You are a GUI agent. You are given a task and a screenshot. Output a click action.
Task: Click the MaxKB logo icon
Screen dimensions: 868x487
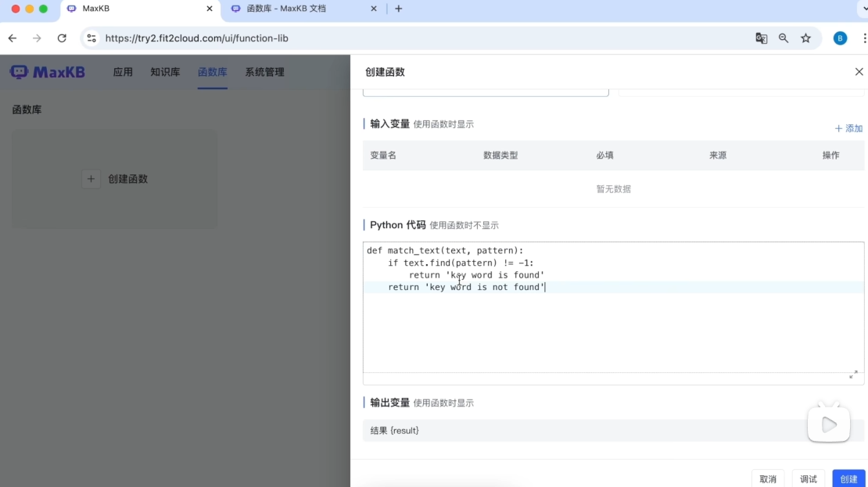point(19,72)
